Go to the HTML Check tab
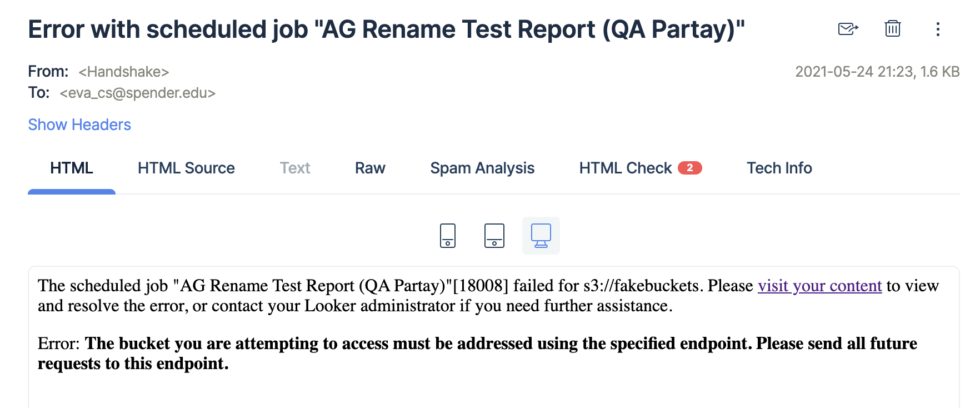 (x=626, y=168)
